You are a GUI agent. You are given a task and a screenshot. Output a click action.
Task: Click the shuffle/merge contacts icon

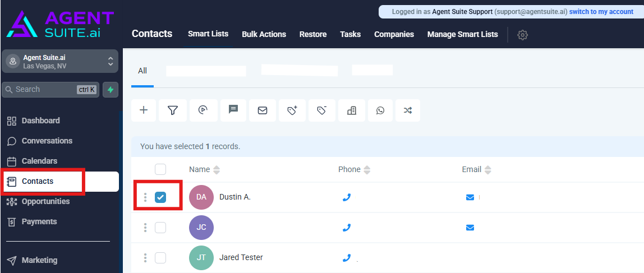click(x=407, y=110)
